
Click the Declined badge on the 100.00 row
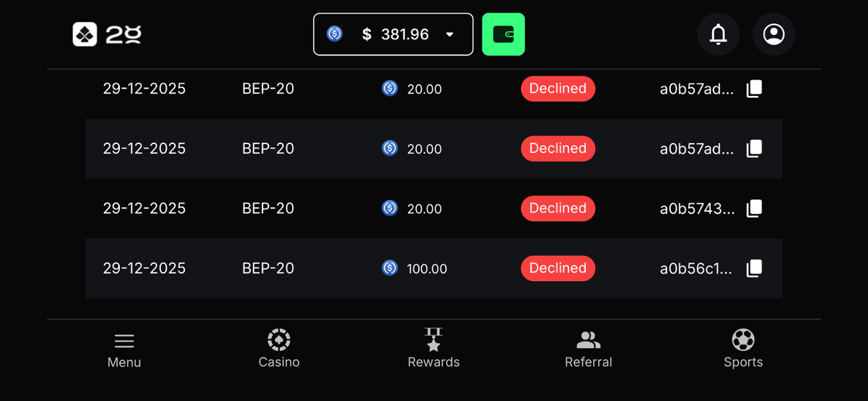[558, 268]
